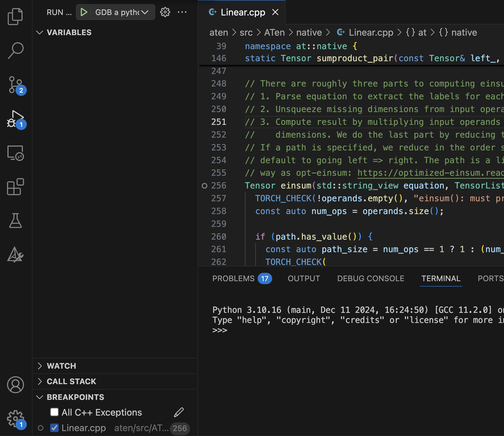The image size is (504, 436).
Task: Open launch configuration settings gear
Action: pos(165,12)
